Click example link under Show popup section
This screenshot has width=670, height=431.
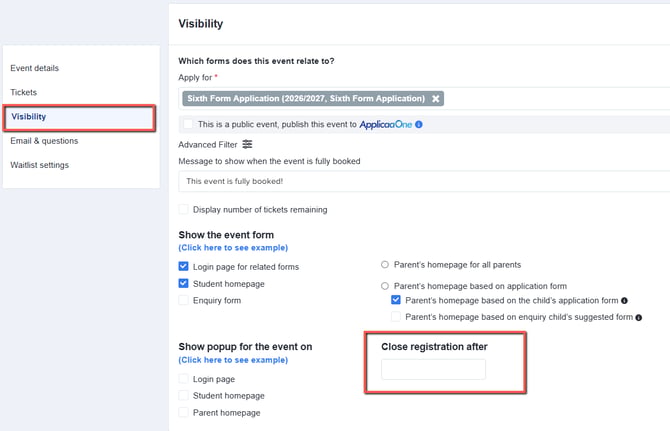pyautogui.click(x=233, y=360)
